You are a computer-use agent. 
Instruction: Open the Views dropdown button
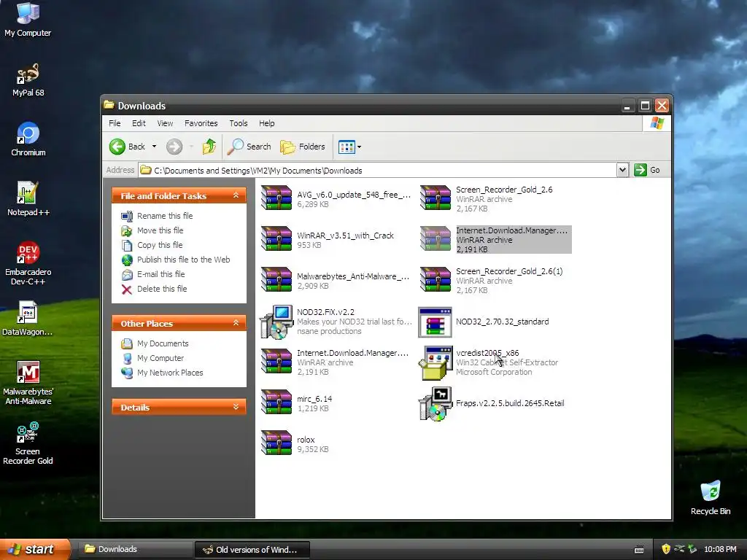[349, 147]
